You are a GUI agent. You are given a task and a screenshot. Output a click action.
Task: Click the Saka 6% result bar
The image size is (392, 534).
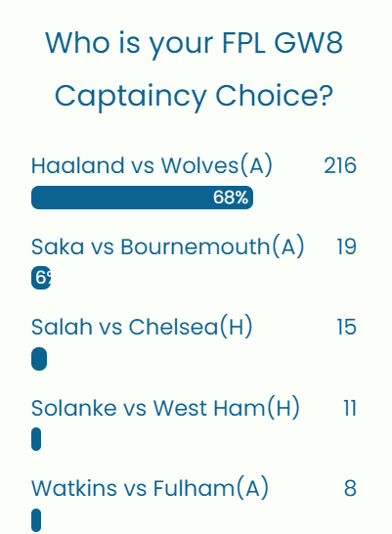(x=41, y=278)
